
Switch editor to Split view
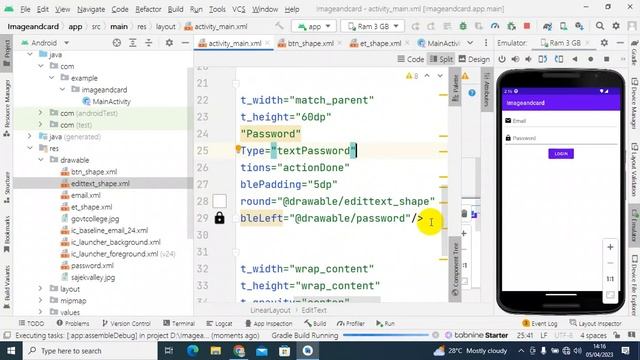(441, 59)
